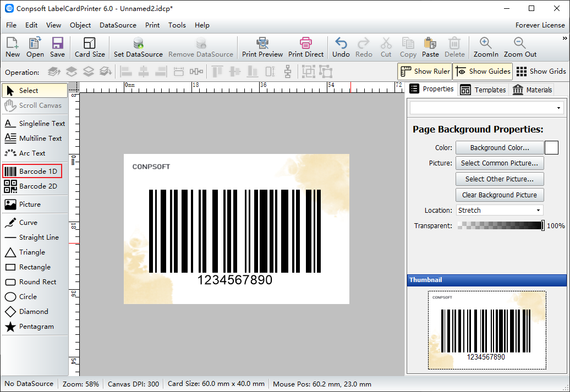Select the Barcode 1D tool

tap(32, 171)
